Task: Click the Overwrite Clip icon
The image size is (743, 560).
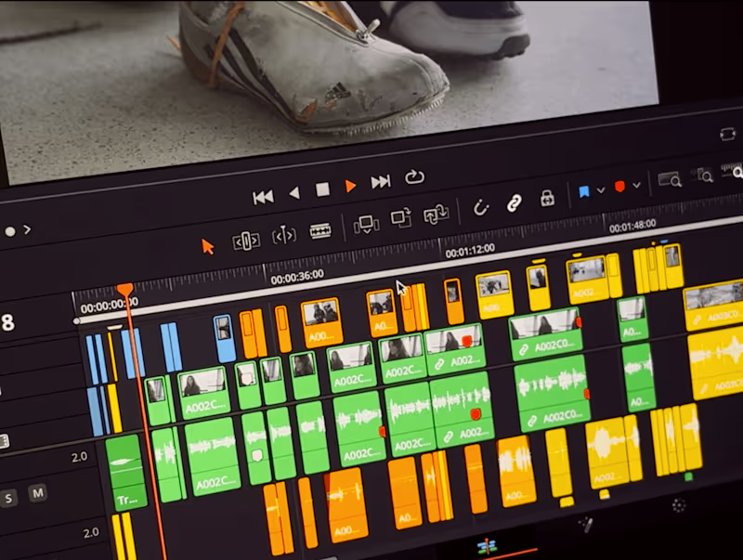Action: 401,218
